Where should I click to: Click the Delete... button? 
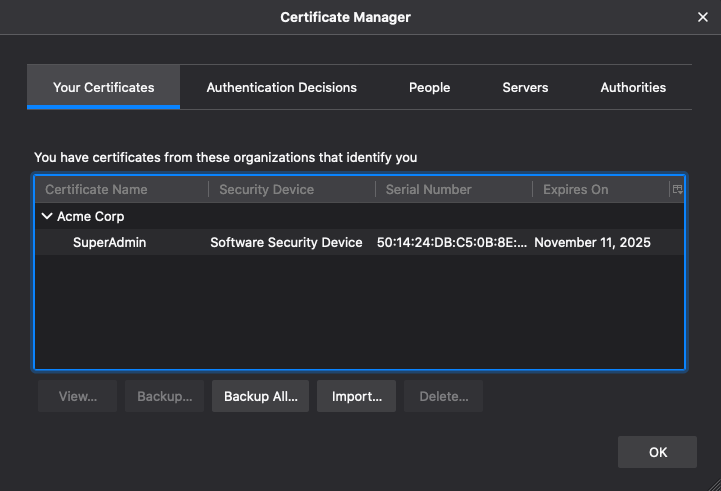click(444, 396)
